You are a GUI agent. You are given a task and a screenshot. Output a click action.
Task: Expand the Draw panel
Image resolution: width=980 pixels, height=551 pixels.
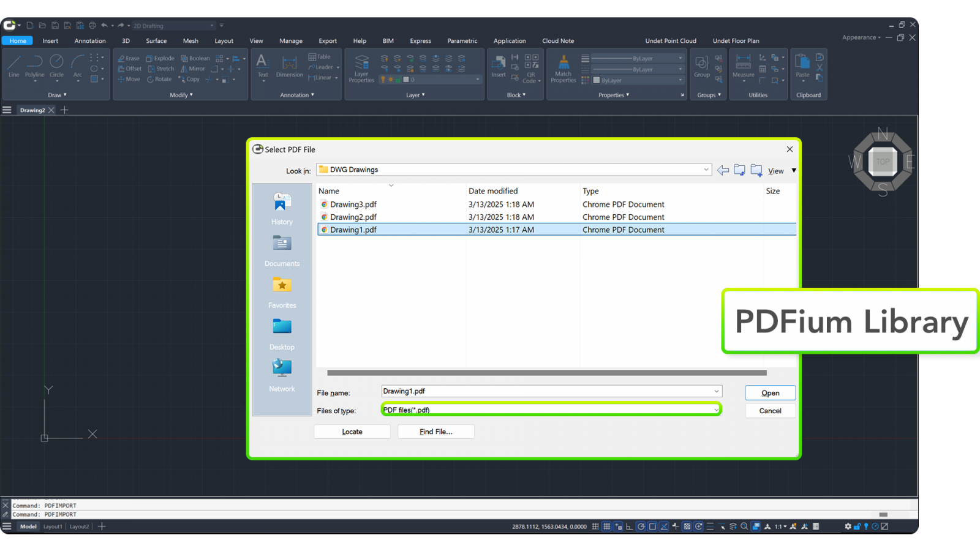[x=57, y=95]
